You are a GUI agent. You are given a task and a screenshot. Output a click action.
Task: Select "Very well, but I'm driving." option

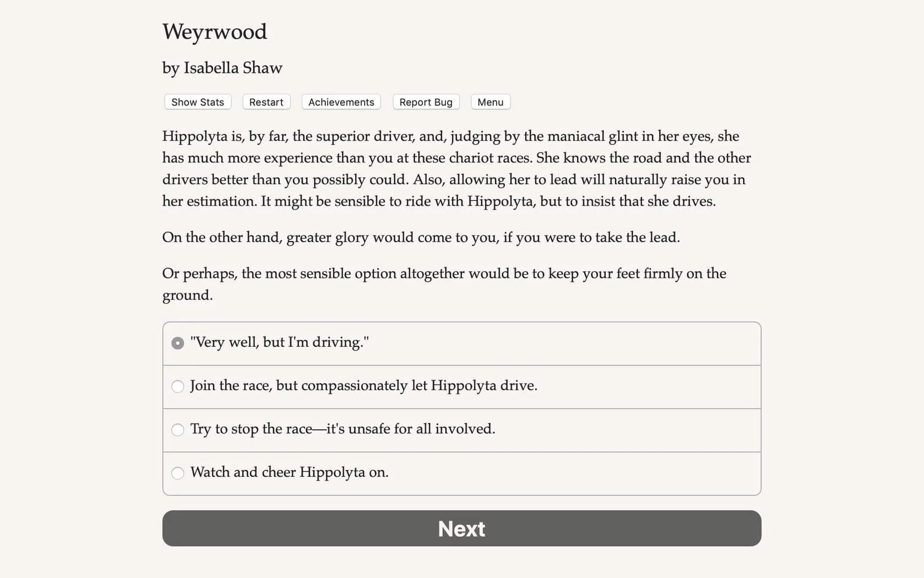[280, 342]
